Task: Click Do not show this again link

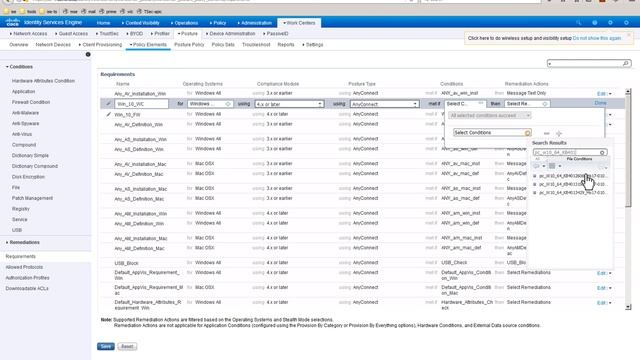Action: [597, 38]
